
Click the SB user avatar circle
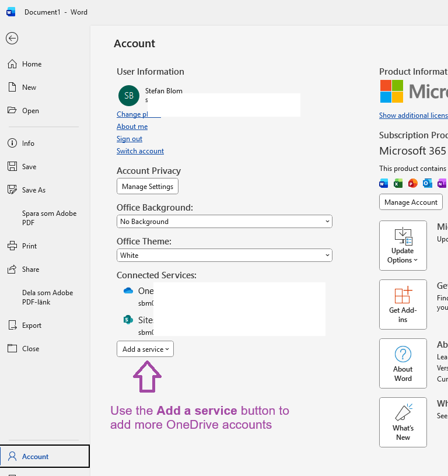(x=129, y=96)
